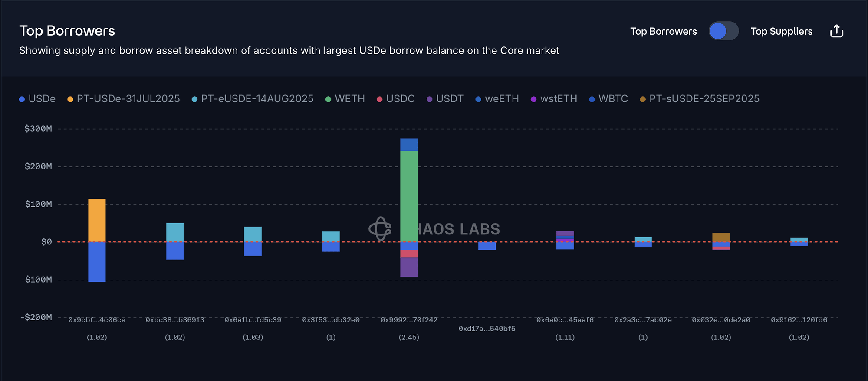Click the green WETH bar segment
This screenshot has height=381, width=868.
[x=409, y=195]
